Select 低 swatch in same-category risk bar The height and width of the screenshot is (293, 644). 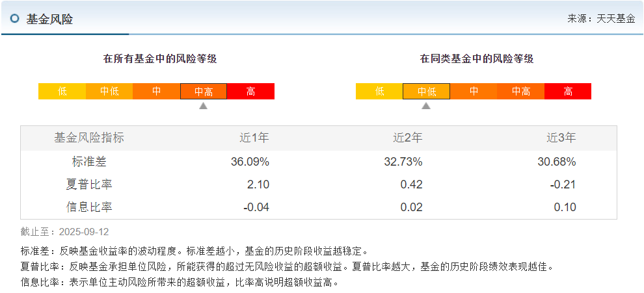(x=379, y=91)
